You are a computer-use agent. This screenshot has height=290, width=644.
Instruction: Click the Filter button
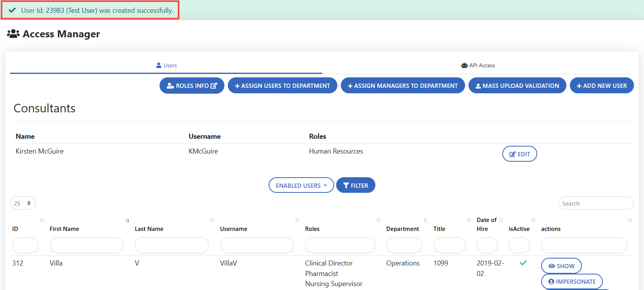click(x=356, y=185)
